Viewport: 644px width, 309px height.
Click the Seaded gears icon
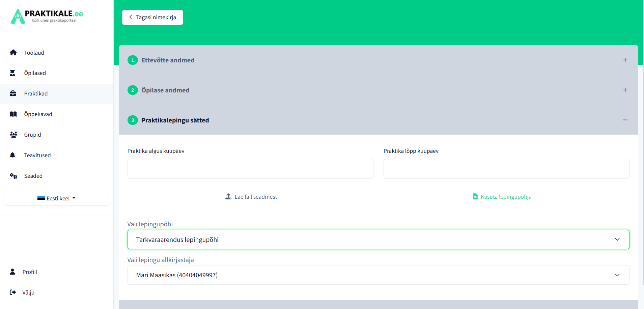tap(13, 176)
